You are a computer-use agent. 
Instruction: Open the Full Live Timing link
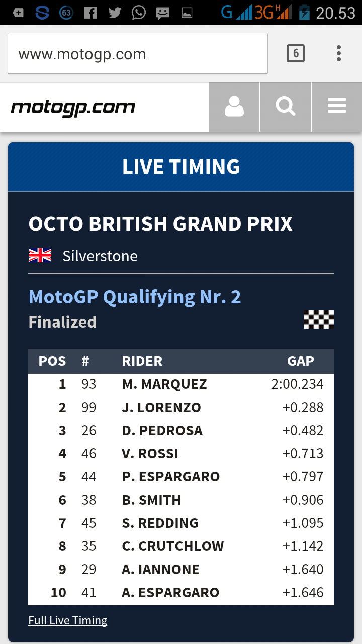coord(68,620)
